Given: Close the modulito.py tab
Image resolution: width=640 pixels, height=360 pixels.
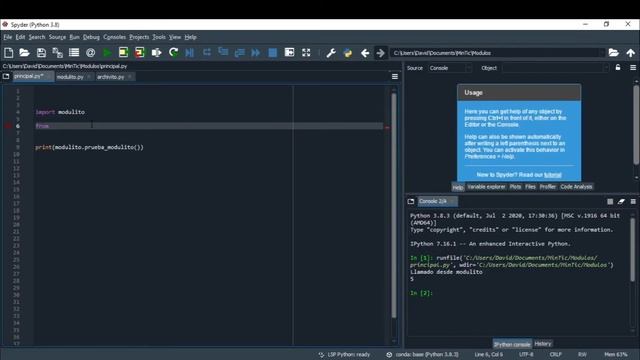Looking at the screenshot, I should pos(89,77).
